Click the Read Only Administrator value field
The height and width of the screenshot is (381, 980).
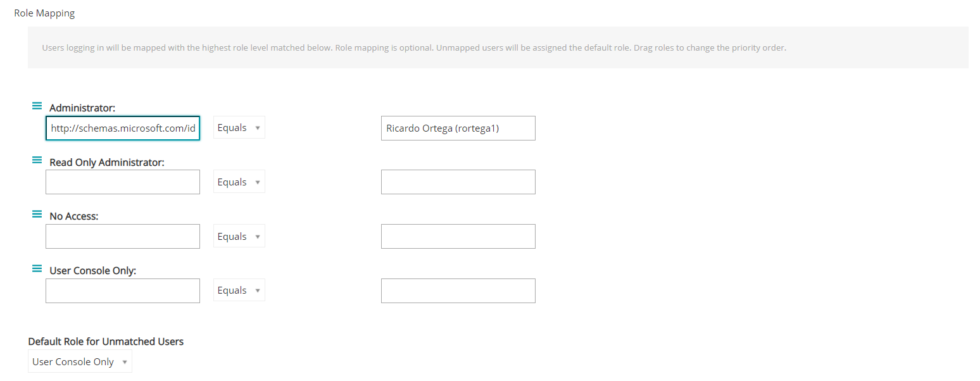tap(458, 182)
